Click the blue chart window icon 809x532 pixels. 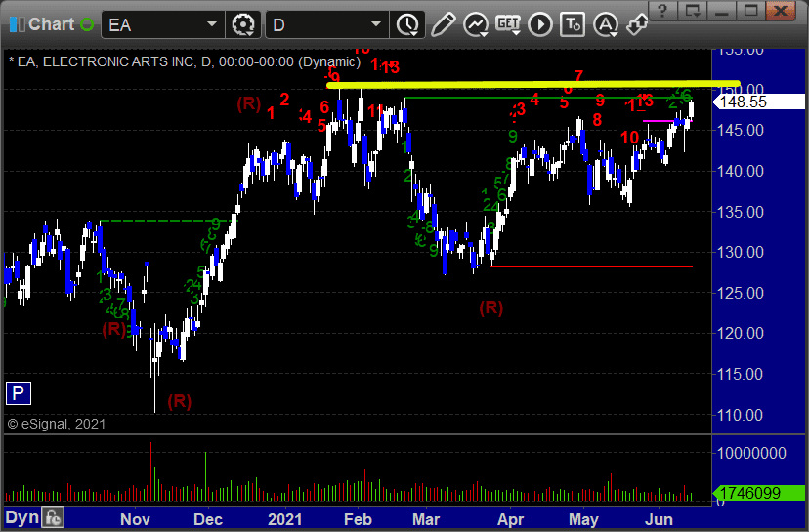click(17, 24)
